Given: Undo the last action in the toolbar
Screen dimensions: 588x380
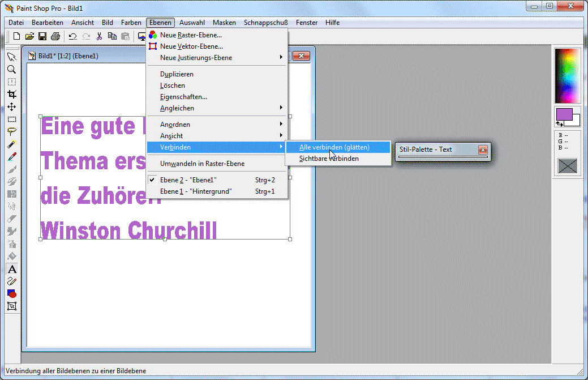Looking at the screenshot, I should [x=73, y=36].
